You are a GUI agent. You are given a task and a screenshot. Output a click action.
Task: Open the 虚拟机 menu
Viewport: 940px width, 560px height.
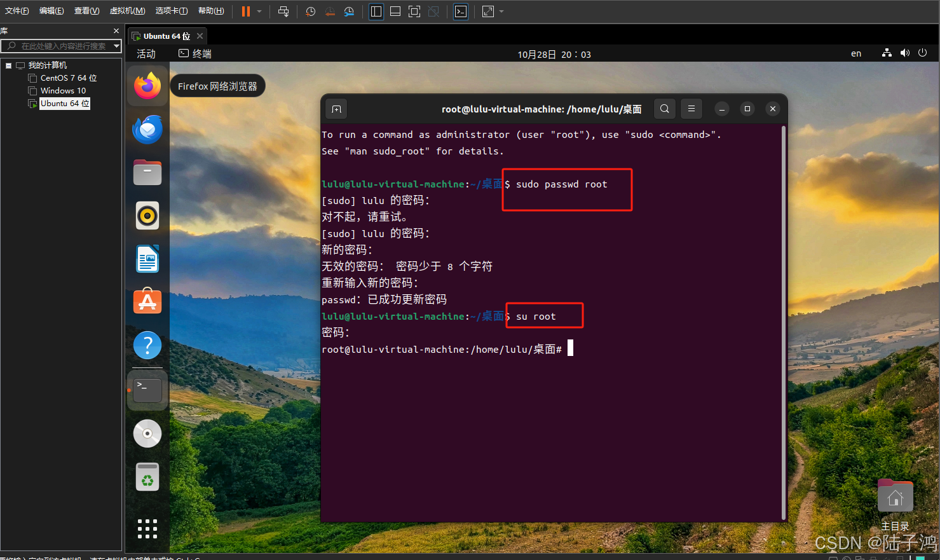[127, 11]
